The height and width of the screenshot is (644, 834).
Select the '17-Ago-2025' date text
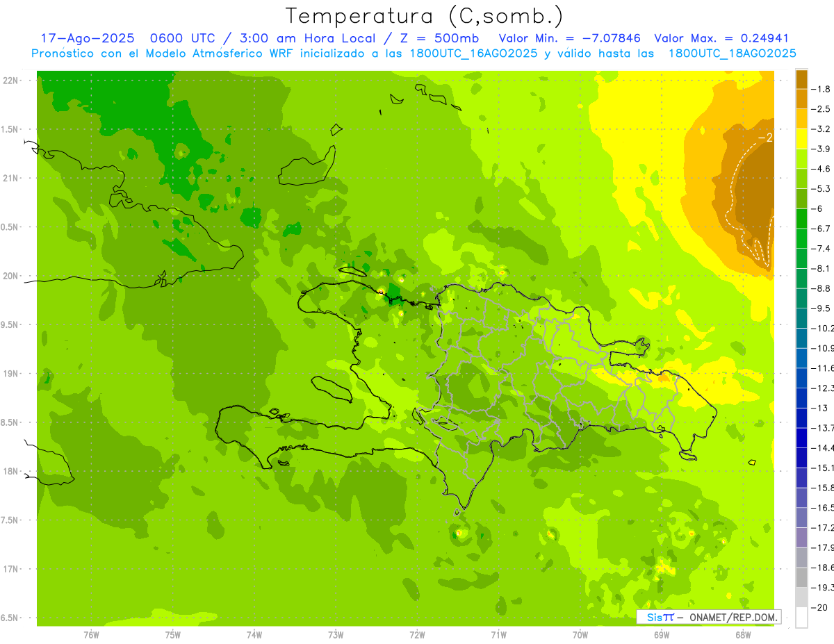coord(86,38)
